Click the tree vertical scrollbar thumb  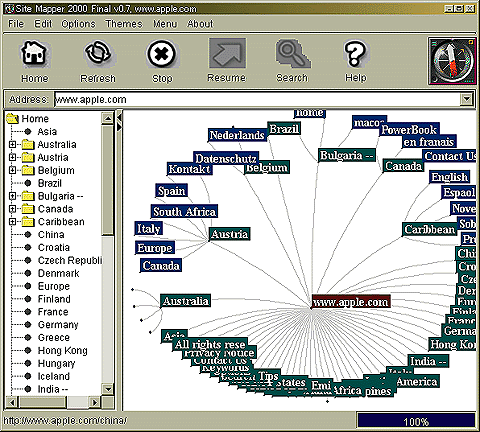pos(108,180)
